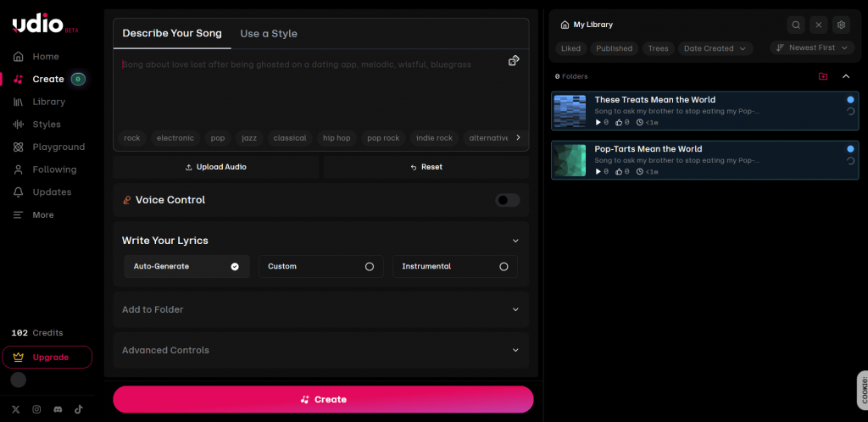Click the Upgrade button
Image resolution: width=868 pixels, height=422 pixels.
coord(47,358)
